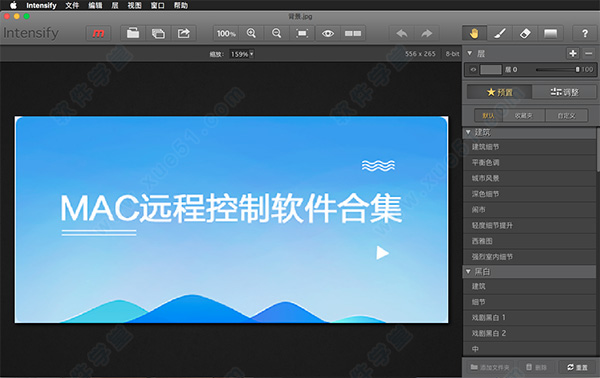The width and height of the screenshot is (600, 378).
Task: Add a new layer with plus button
Action: point(573,54)
